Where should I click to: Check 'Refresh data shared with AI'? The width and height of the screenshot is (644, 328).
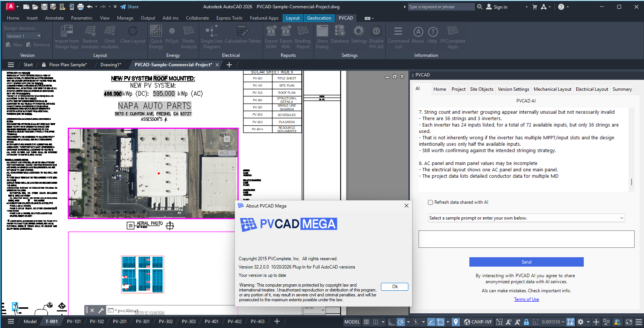[x=430, y=202]
